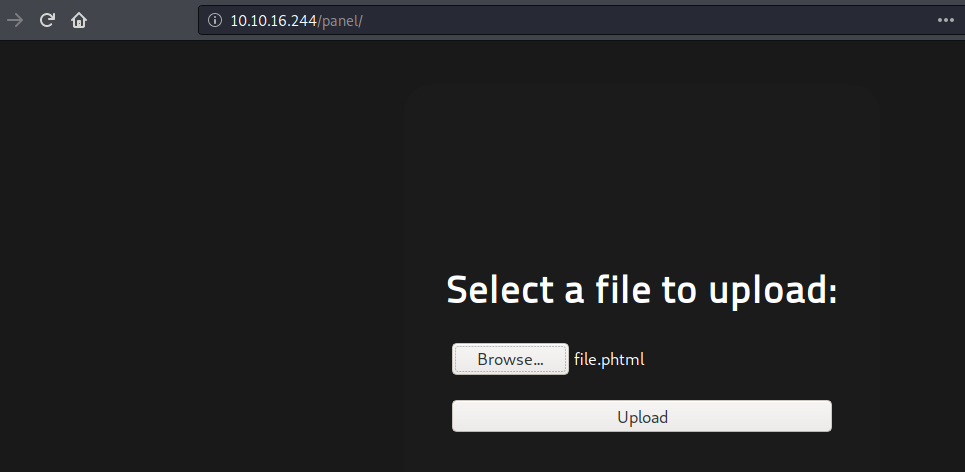Open the page actions three-dot menu
This screenshot has height=472, width=965.
[946, 20]
